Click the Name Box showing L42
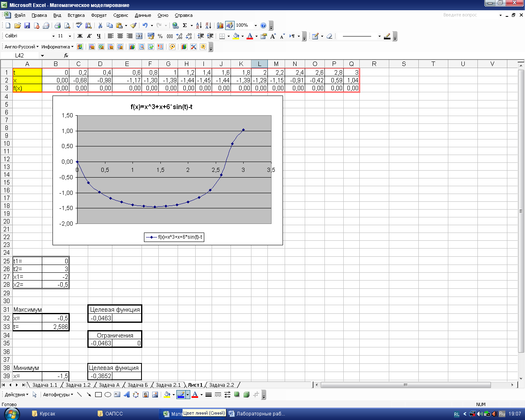The width and height of the screenshot is (525, 420). pos(20,55)
